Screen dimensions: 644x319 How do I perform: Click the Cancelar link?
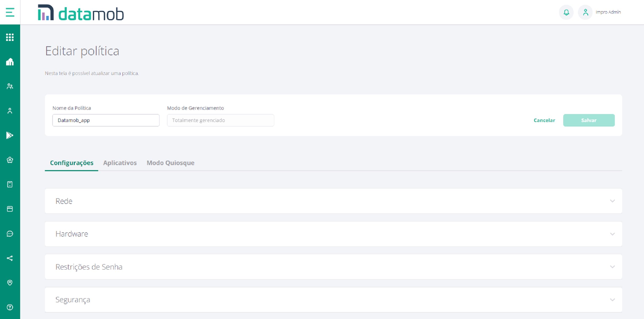544,120
